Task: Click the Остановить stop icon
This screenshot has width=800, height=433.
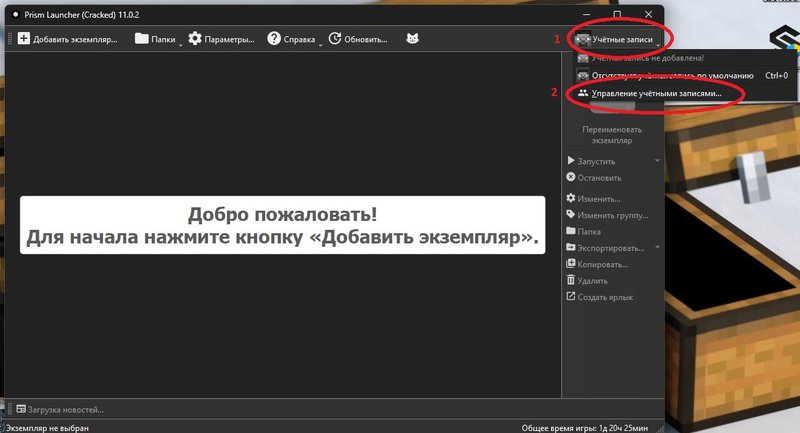Action: (x=571, y=177)
